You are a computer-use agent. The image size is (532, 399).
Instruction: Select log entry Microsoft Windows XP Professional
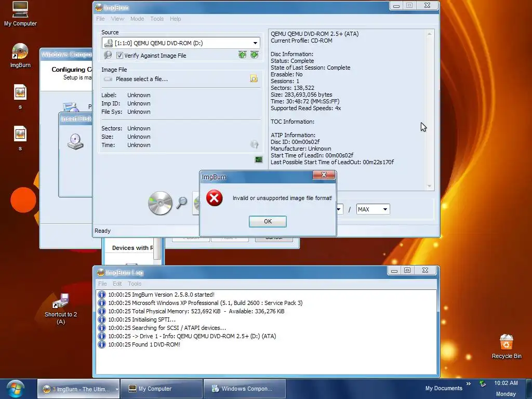(x=205, y=303)
